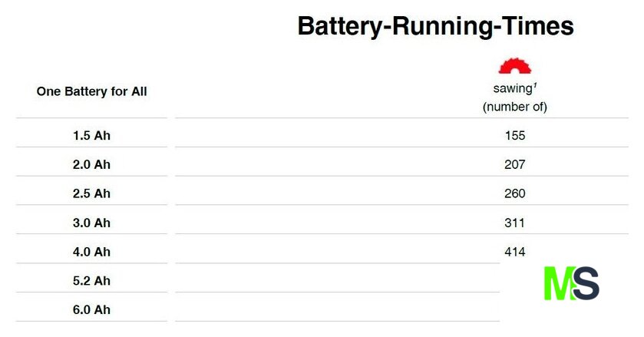The width and height of the screenshot is (644, 337).
Task: Click the green MS logo
Action: (x=571, y=283)
